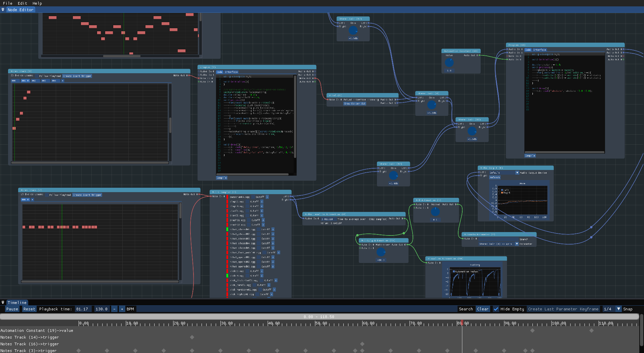Screen dimensions: 644x353
Task: Open the File menu
Action: [7, 3]
